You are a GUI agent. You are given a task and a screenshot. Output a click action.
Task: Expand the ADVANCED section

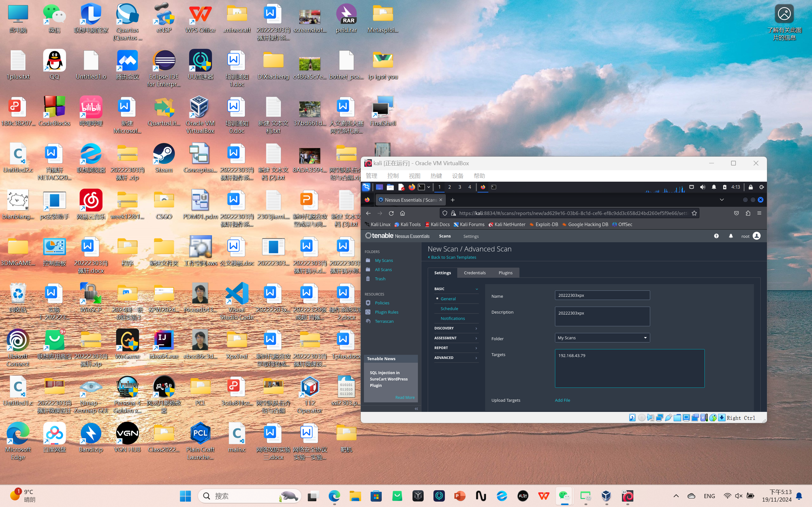click(x=456, y=357)
